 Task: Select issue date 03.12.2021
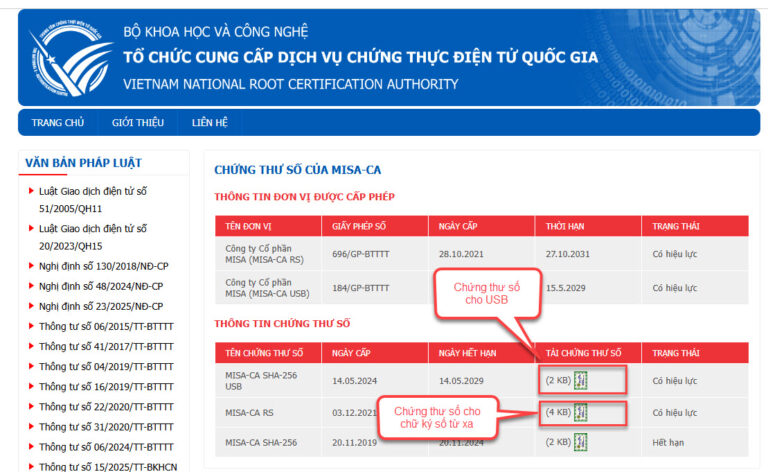[x=355, y=413]
